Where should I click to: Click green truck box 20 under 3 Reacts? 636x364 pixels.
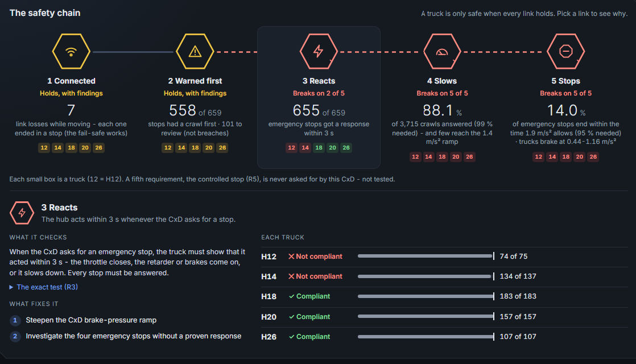point(333,147)
